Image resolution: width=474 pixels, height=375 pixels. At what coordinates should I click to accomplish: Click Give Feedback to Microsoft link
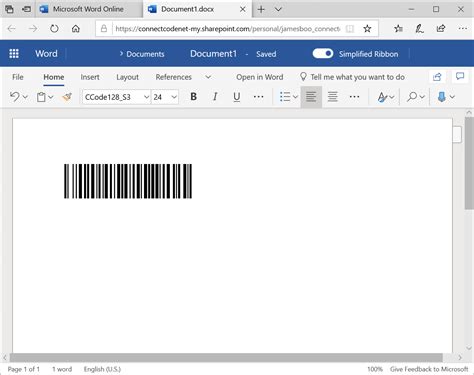429,369
